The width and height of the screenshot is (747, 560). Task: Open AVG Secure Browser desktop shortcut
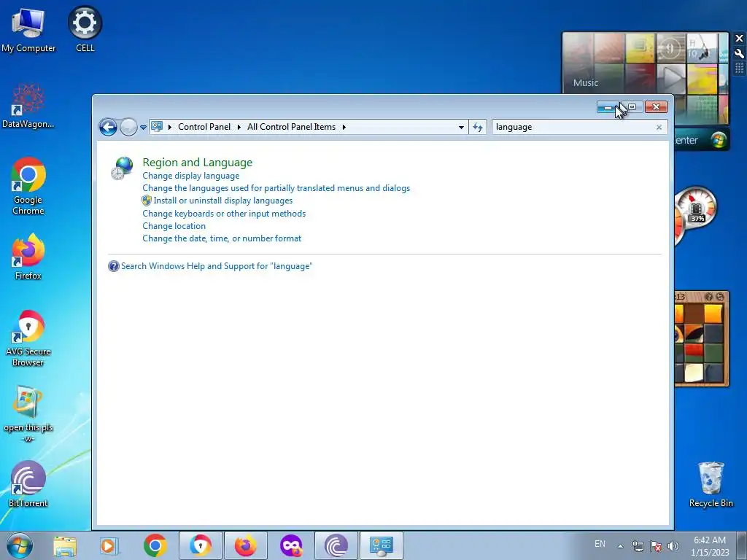(28, 338)
